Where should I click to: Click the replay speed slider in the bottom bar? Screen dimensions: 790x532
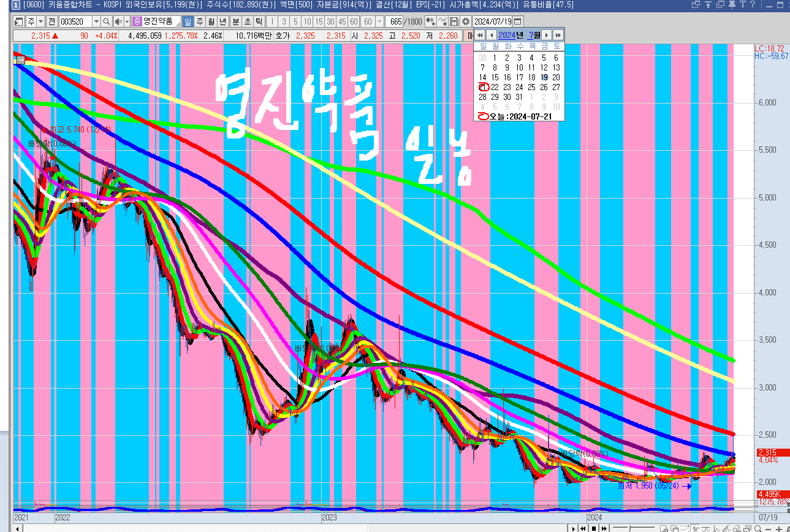[x=630, y=528]
